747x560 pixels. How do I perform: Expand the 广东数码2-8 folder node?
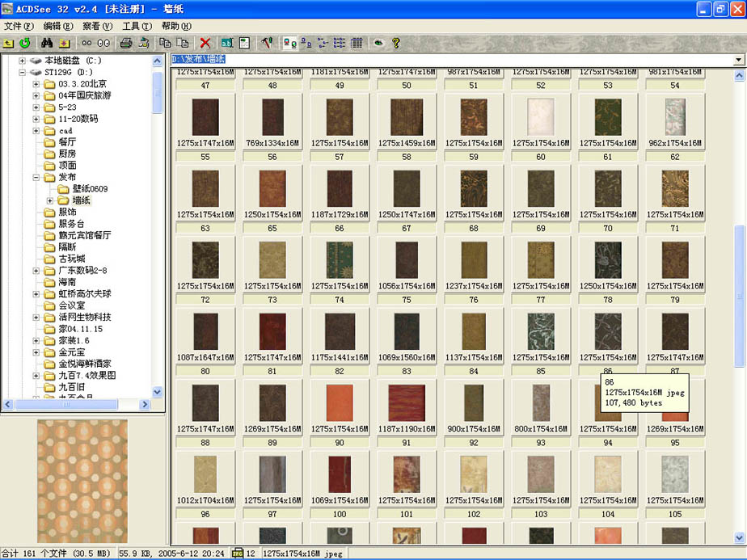tap(36, 271)
